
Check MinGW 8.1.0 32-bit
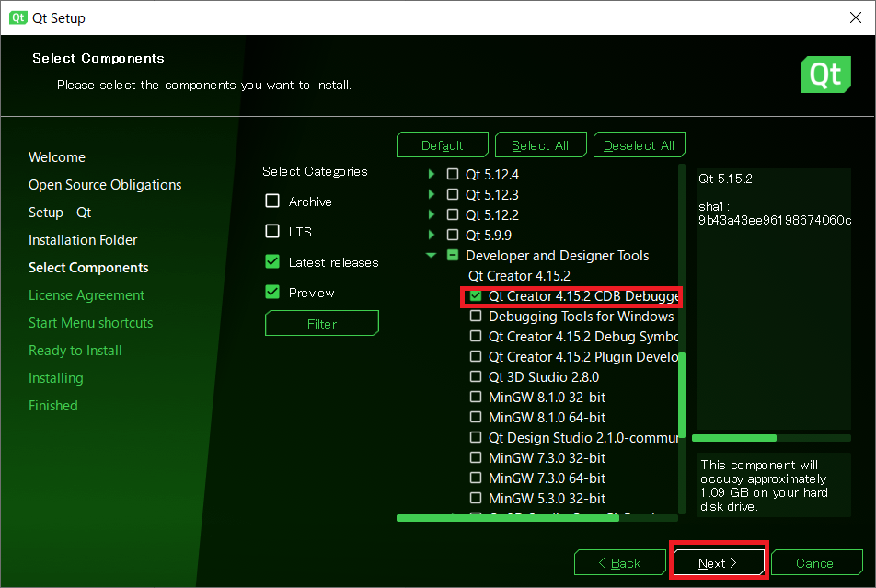[x=476, y=397]
